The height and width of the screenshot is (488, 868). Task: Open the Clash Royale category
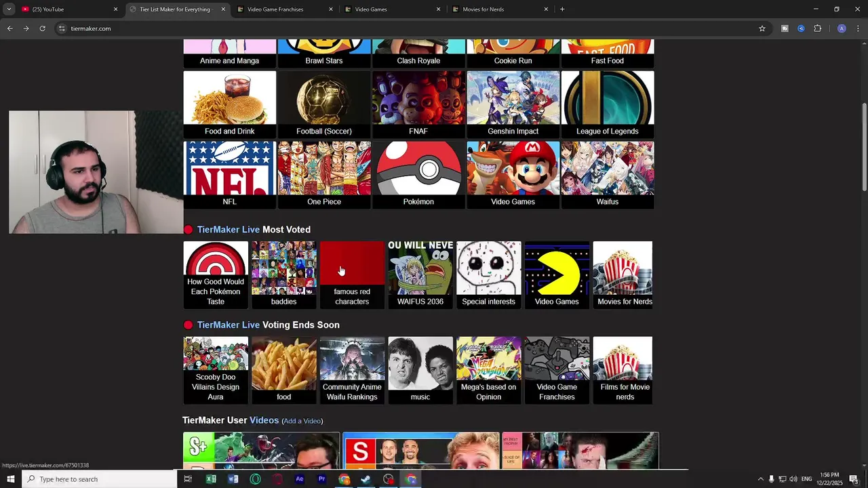coord(418,54)
